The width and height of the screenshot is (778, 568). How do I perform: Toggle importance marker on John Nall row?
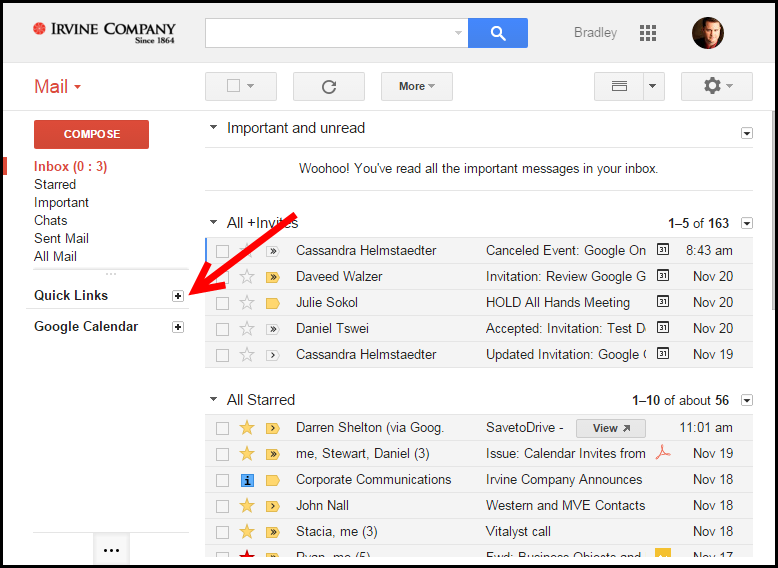pyautogui.click(x=272, y=506)
